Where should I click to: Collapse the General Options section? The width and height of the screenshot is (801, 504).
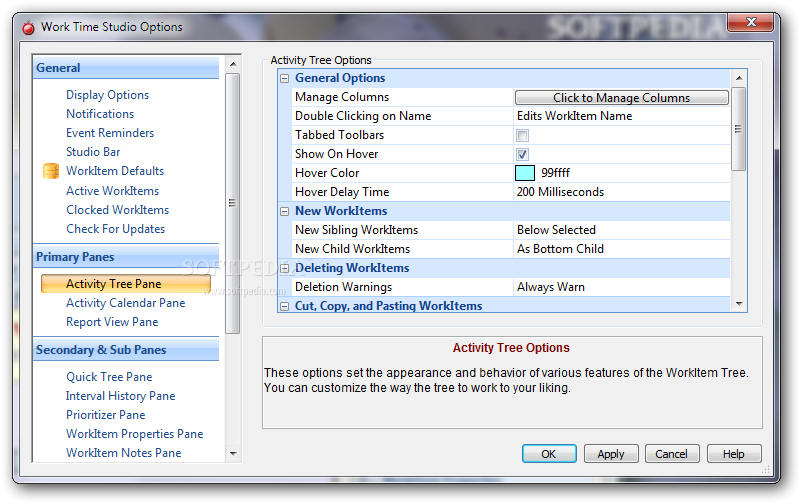pyautogui.click(x=285, y=79)
